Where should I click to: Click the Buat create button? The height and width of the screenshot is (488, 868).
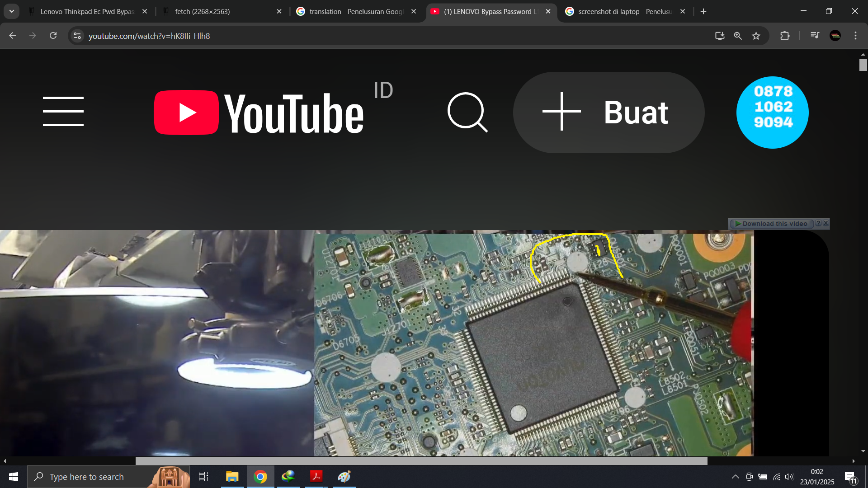click(609, 112)
